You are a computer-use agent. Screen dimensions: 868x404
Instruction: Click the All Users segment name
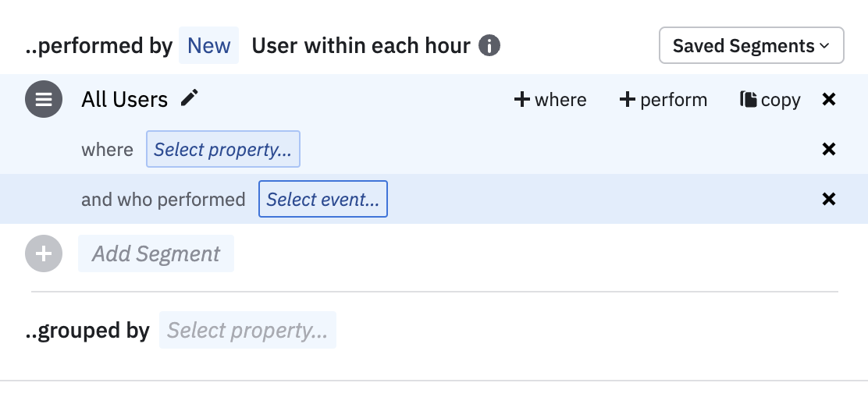pos(124,100)
